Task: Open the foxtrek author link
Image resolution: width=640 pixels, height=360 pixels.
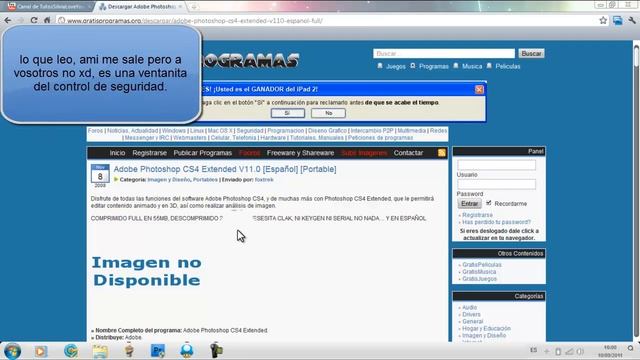Action: point(264,180)
